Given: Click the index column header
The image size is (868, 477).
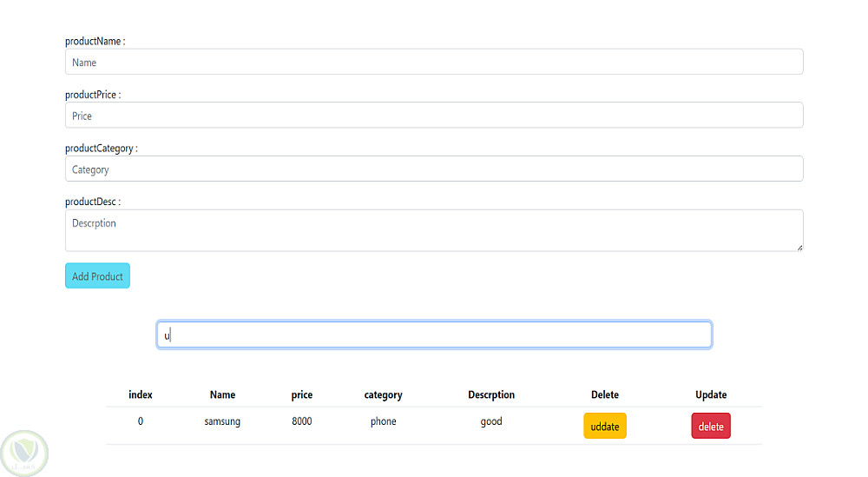Looking at the screenshot, I should (141, 394).
